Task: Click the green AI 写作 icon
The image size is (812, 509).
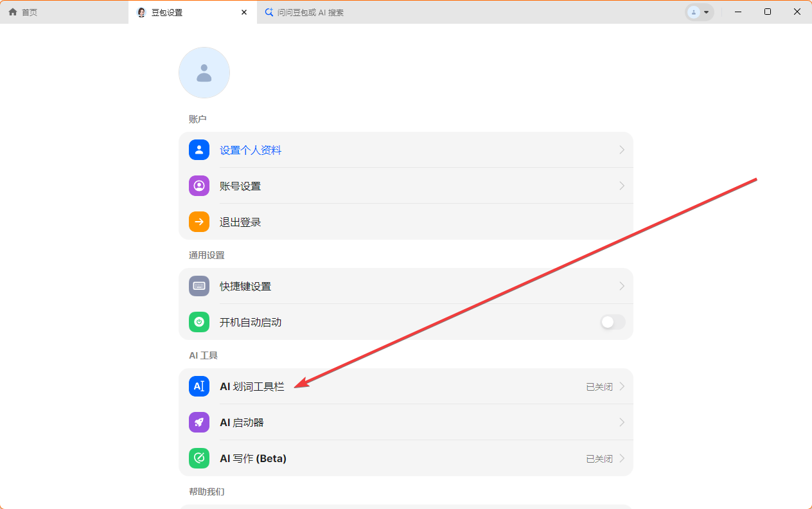Action: [199, 458]
